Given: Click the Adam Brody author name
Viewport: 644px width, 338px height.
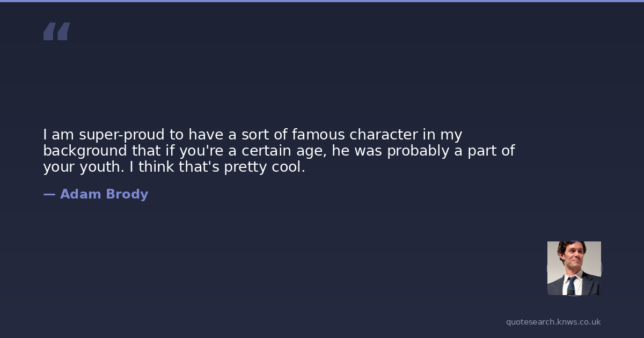Looking at the screenshot, I should coord(104,194).
